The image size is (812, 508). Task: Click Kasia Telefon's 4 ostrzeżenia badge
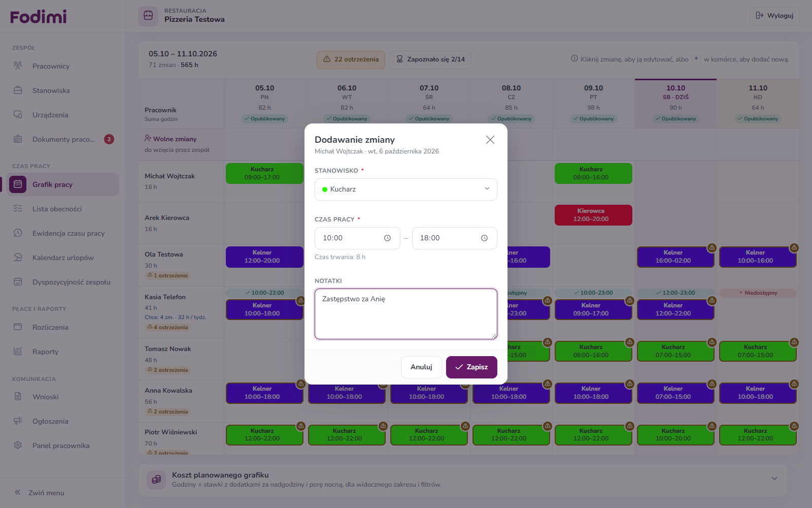pos(168,327)
